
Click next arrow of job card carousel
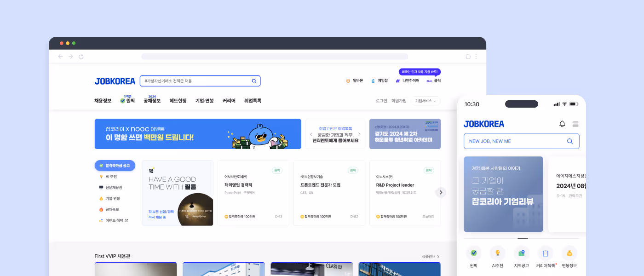point(441,192)
